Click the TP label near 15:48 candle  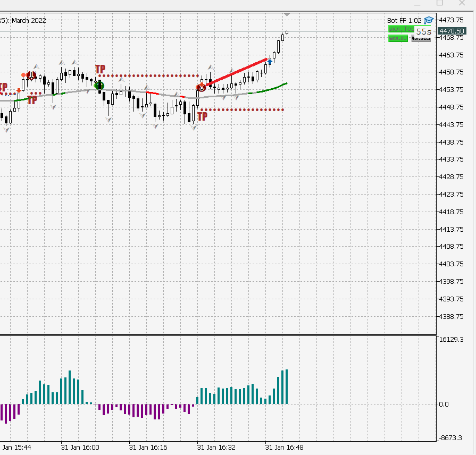[x=32, y=100]
